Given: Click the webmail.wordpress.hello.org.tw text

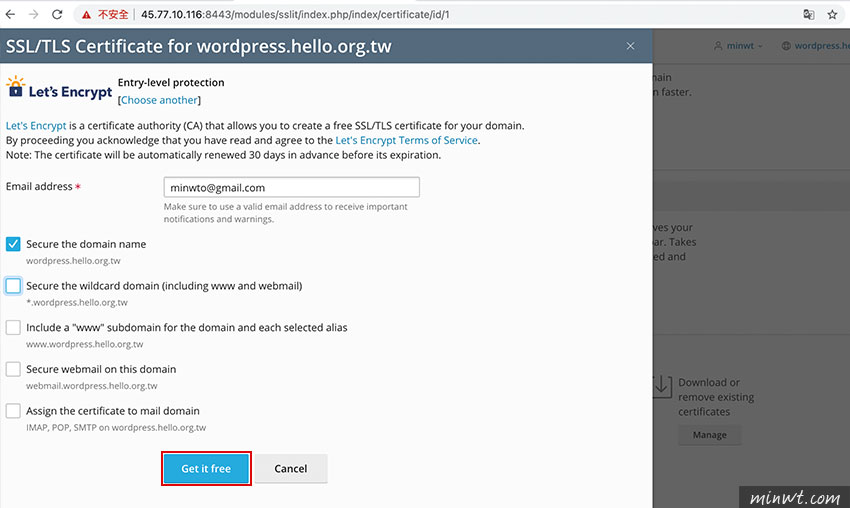Looking at the screenshot, I should [x=92, y=386].
